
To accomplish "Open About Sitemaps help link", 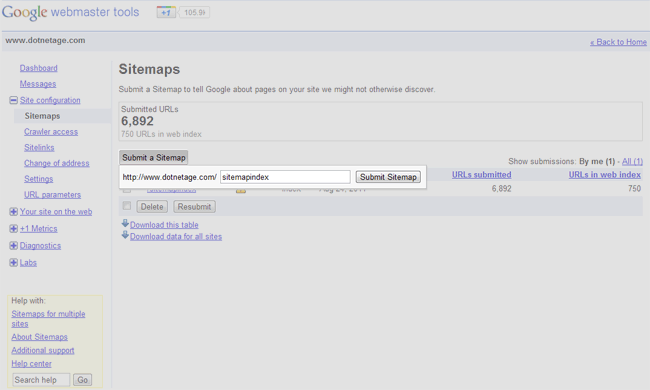I will pos(39,337).
